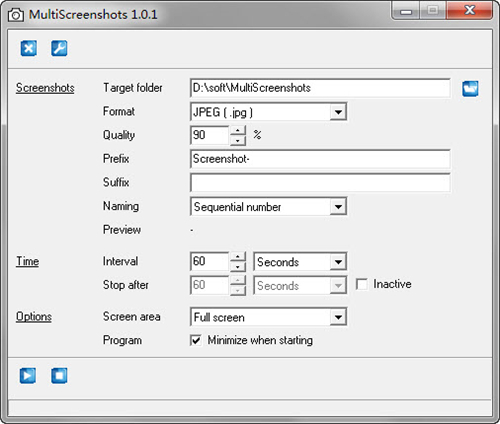The image size is (500, 424).
Task: Enable the Inactive checkbox
Action: [362, 284]
